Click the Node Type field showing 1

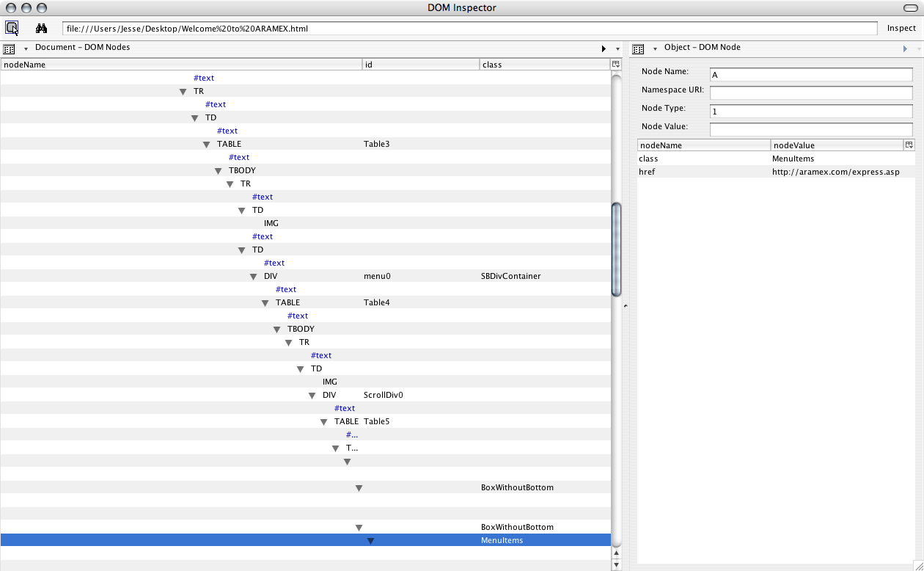[x=811, y=112]
